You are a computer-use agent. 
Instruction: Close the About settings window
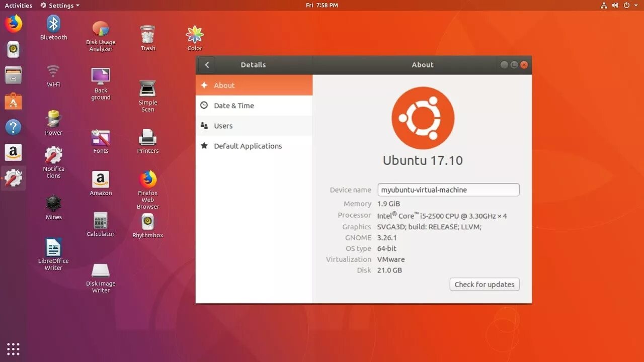[x=524, y=65]
